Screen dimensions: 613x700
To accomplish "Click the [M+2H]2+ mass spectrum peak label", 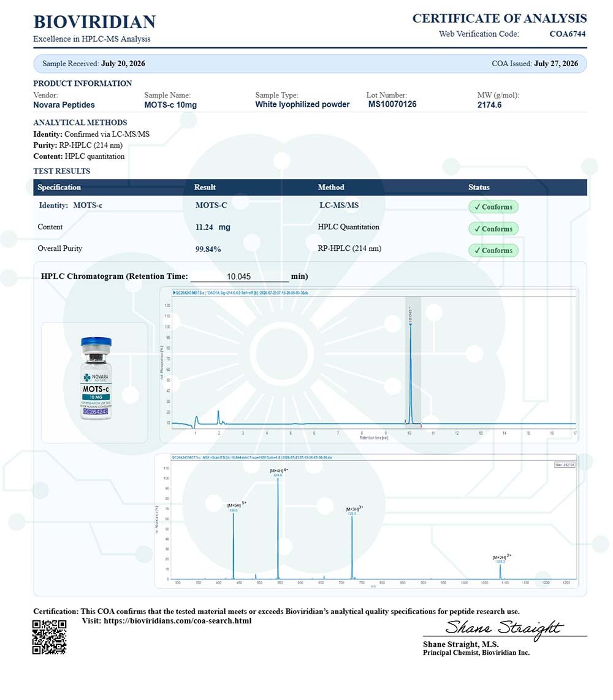I will (502, 557).
